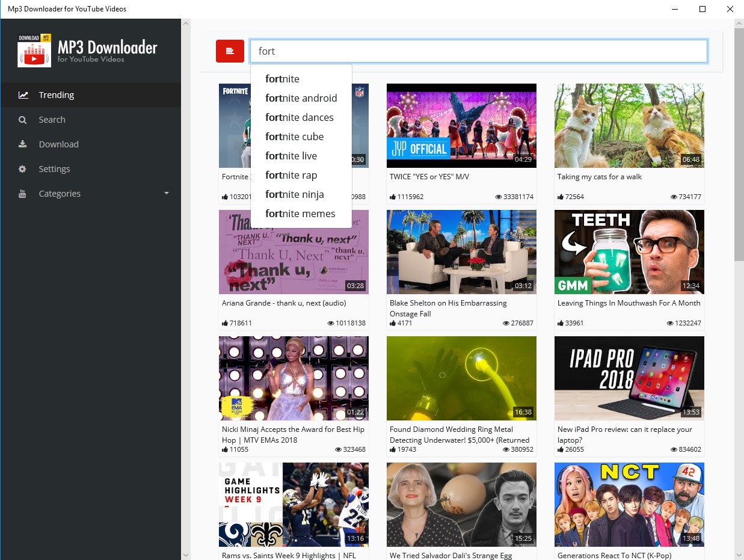Select the Categories sidebar item
The height and width of the screenshot is (560, 744).
pos(91,194)
